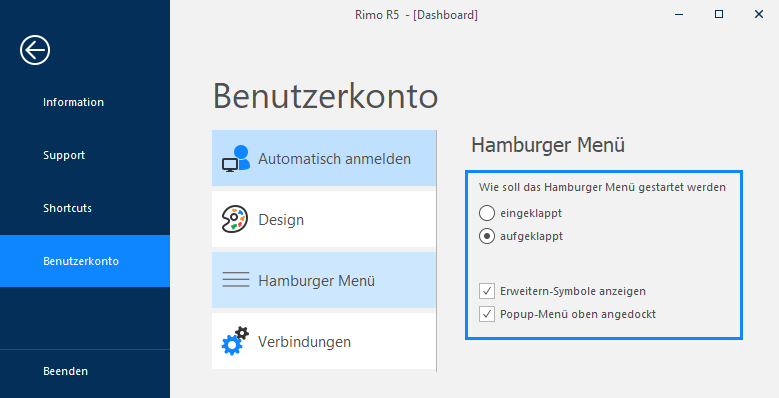
Task: Click the blue gears Verbindungen icon
Action: pyautogui.click(x=235, y=341)
